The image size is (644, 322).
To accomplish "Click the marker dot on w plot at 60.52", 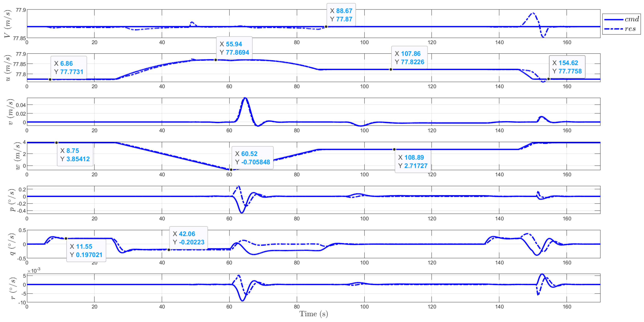I will (x=231, y=170).
